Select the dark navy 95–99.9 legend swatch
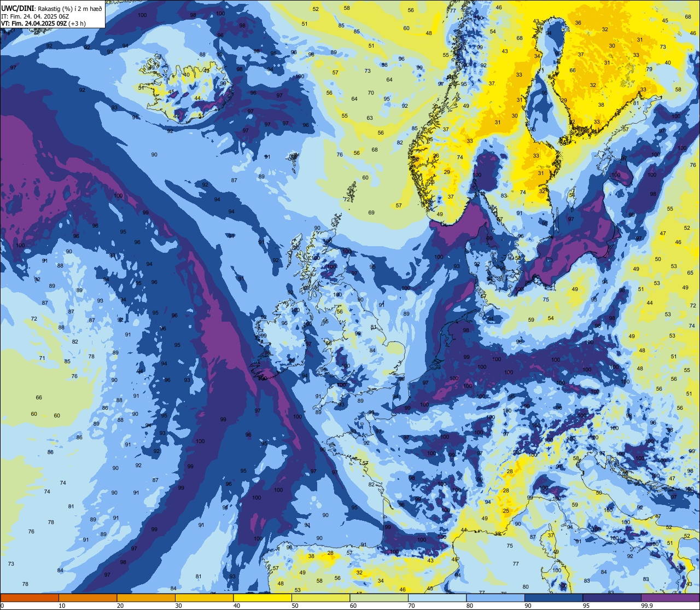The image size is (700, 610). click(612, 597)
